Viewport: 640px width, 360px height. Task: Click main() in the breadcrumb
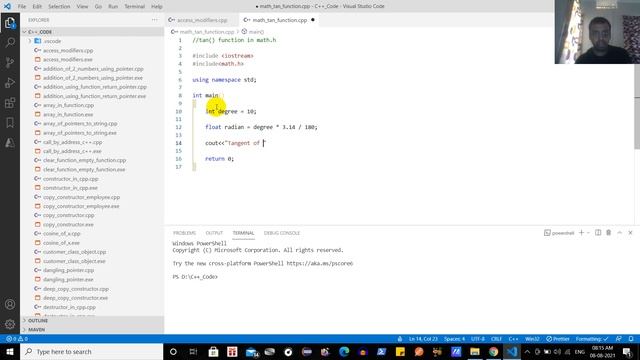tap(253, 31)
